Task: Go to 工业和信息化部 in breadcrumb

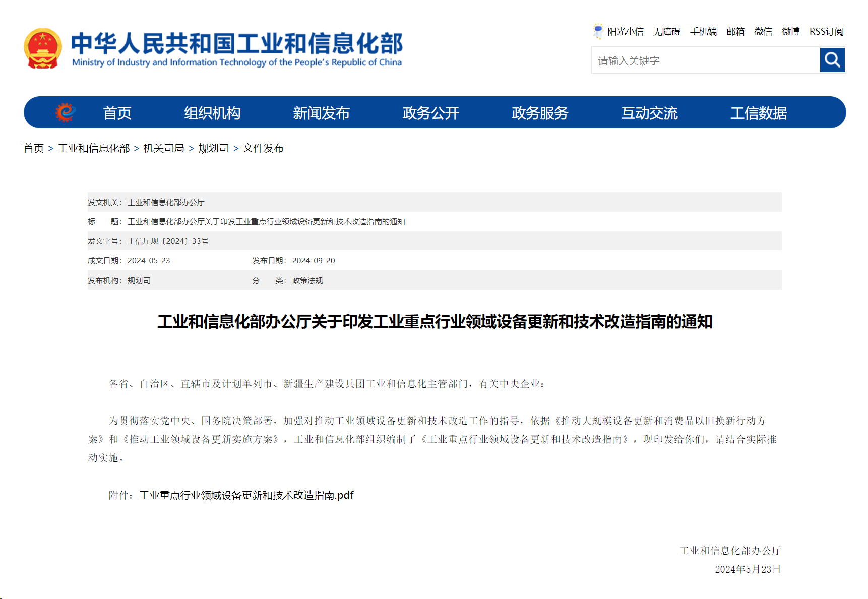Action: pyautogui.click(x=94, y=148)
